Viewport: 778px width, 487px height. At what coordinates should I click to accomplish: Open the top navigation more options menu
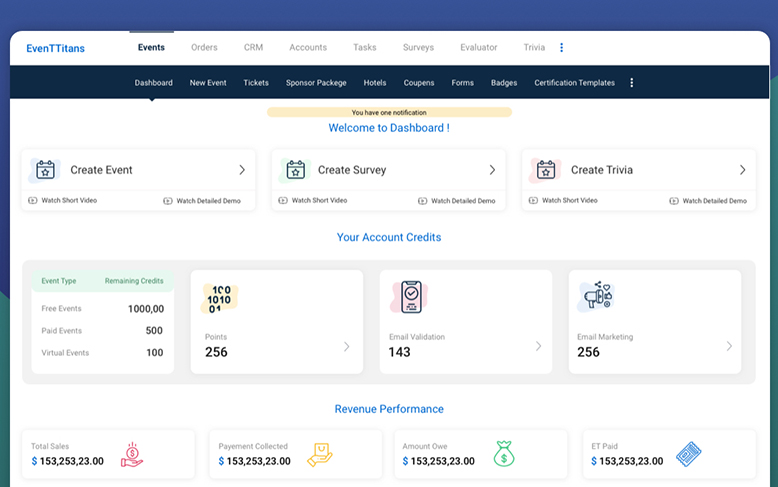[561, 47]
